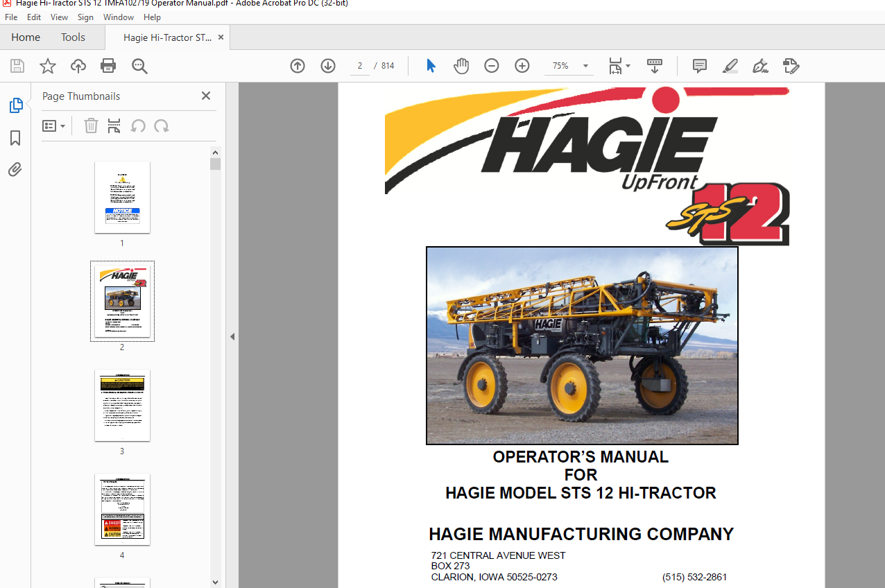
Task: Zoom out with the minus icon
Action: click(x=492, y=66)
